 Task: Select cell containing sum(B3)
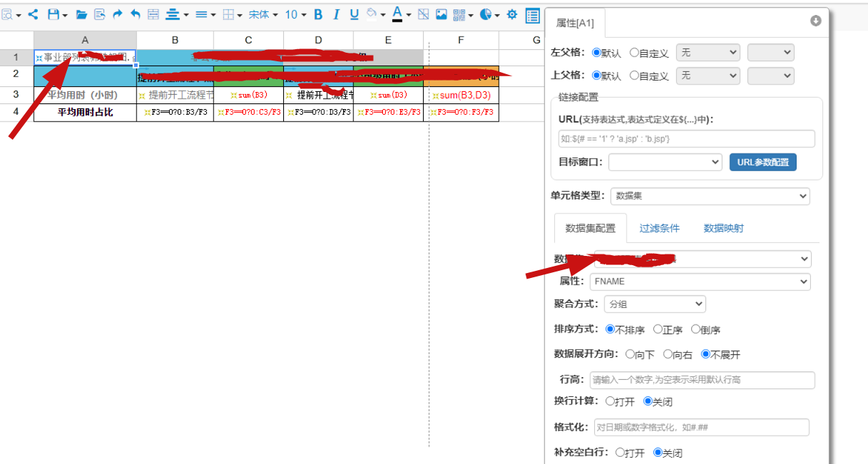tap(248, 95)
